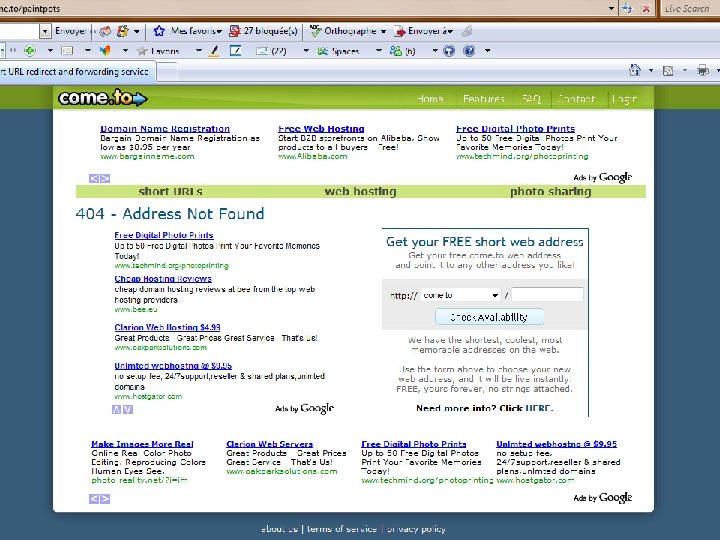Open the Login nav item
This screenshot has height=540, width=720.
point(624,99)
